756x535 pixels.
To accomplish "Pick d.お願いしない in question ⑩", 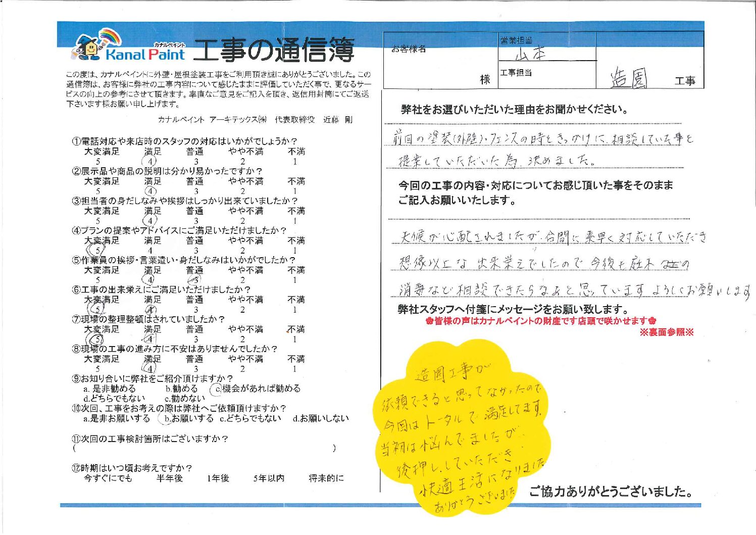I will (321, 418).
